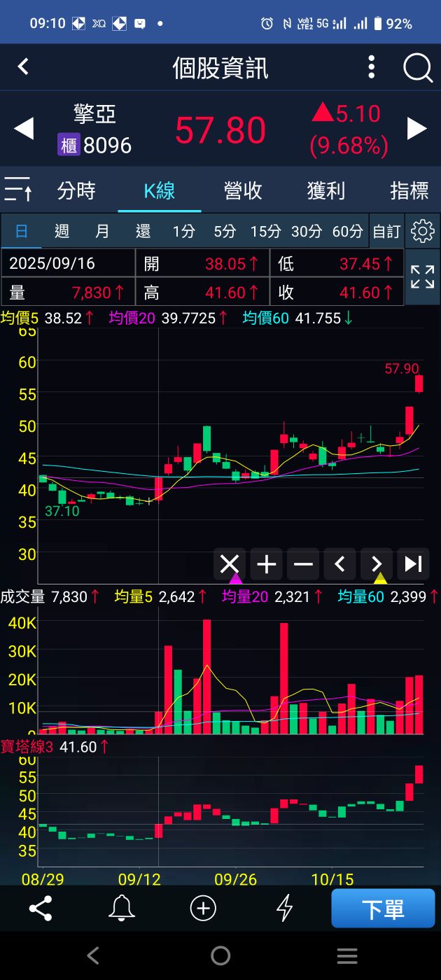
Task: Expand chart to fullscreen
Action: [423, 277]
